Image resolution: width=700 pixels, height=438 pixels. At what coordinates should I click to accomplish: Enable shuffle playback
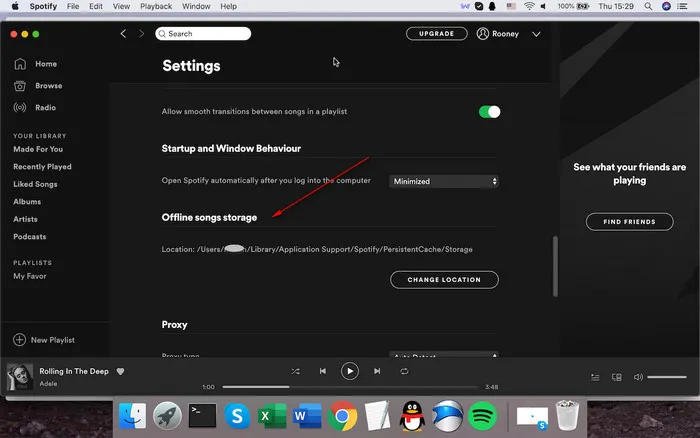pos(296,371)
